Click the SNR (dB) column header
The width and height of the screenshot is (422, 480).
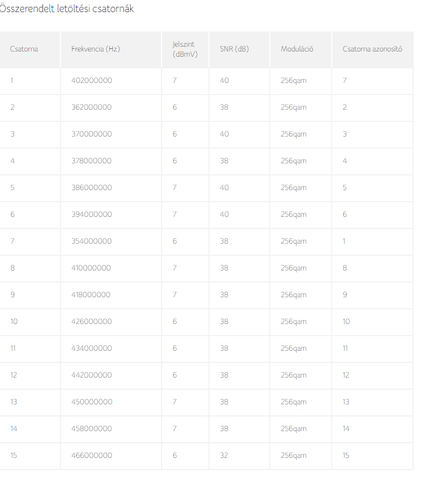point(234,49)
